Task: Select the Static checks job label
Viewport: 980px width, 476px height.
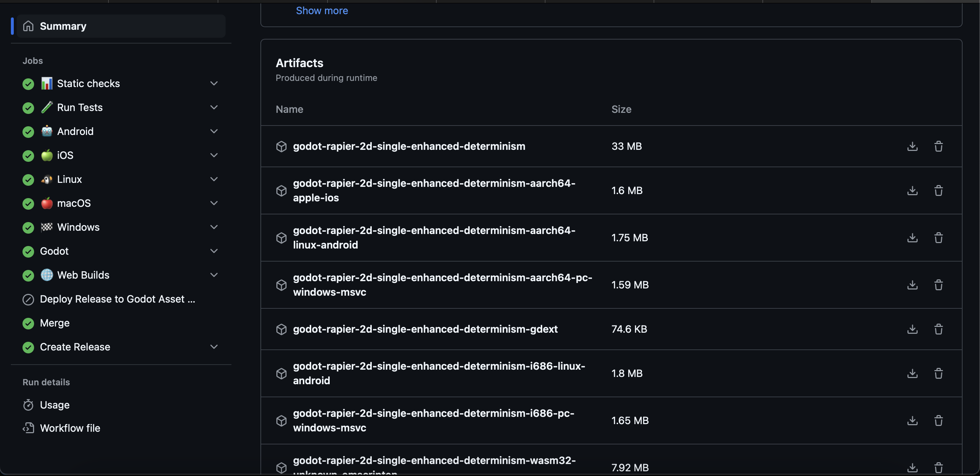Action: click(88, 83)
